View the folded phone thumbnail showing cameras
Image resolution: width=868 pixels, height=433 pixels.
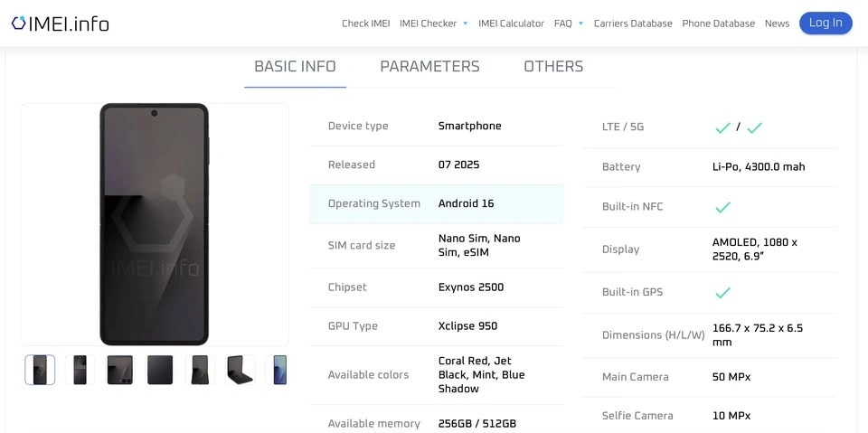click(119, 370)
